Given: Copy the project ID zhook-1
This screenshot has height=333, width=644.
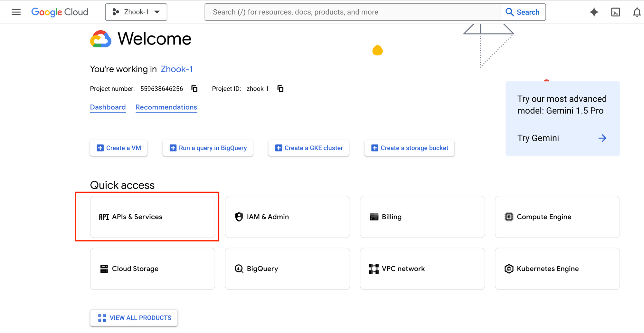Looking at the screenshot, I should pos(280,89).
